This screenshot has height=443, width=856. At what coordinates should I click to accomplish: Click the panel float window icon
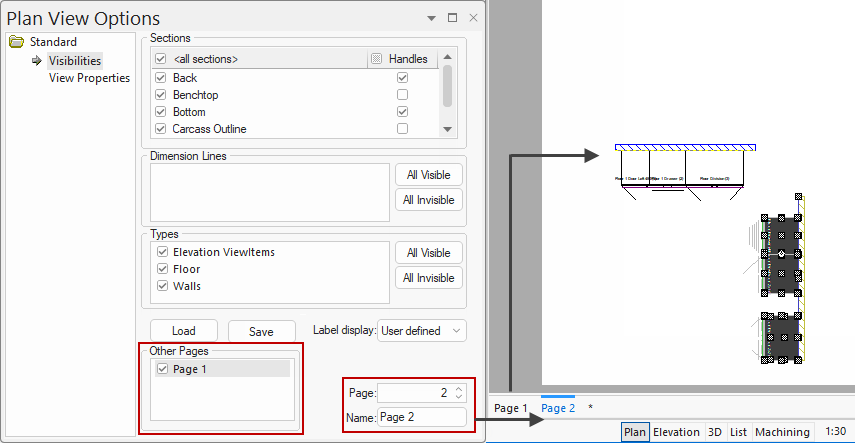[452, 18]
